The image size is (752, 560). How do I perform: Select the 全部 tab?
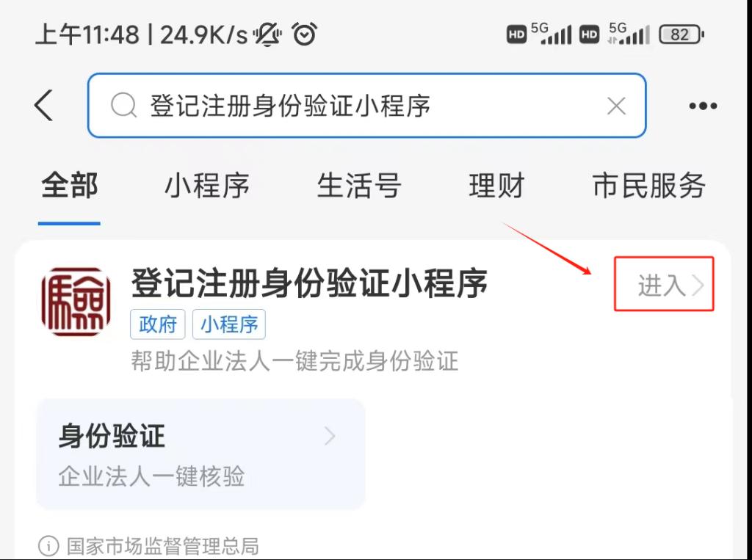(70, 186)
